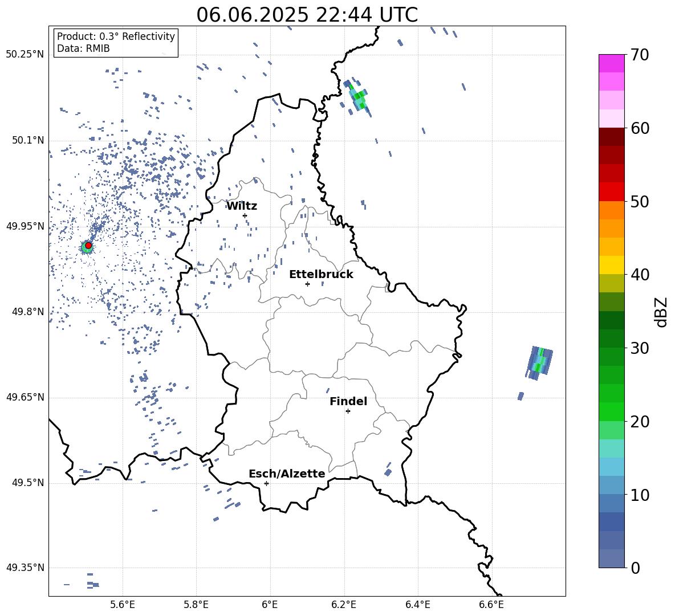Click the Product: 0.3° Reflectivity text
The image size is (675, 616).
116,36
